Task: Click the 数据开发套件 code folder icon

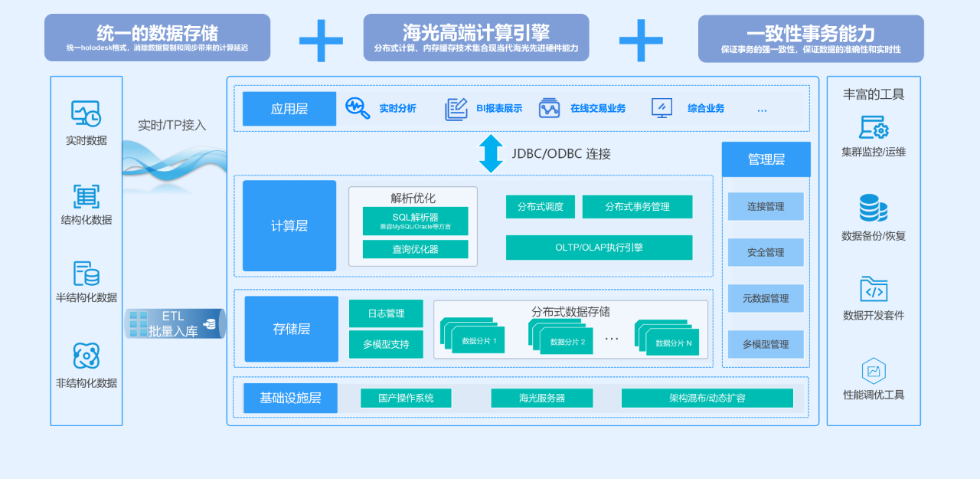Action: (x=874, y=290)
